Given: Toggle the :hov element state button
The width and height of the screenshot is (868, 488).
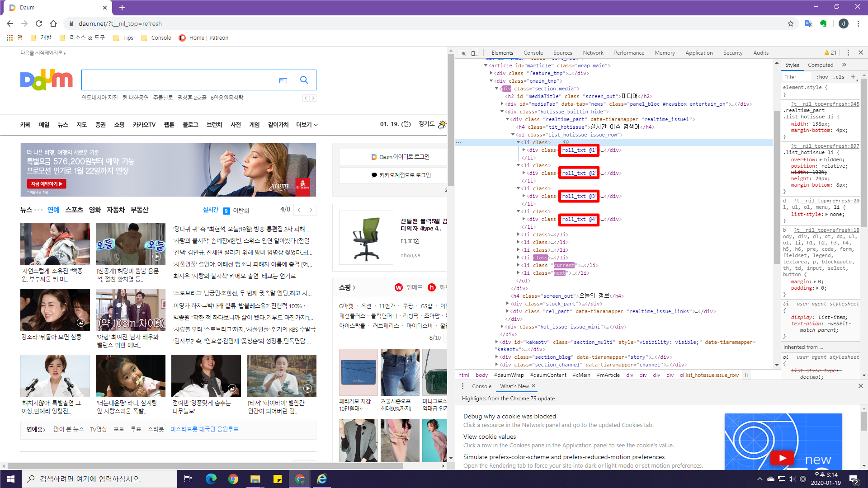Looking at the screenshot, I should pyautogui.click(x=822, y=77).
